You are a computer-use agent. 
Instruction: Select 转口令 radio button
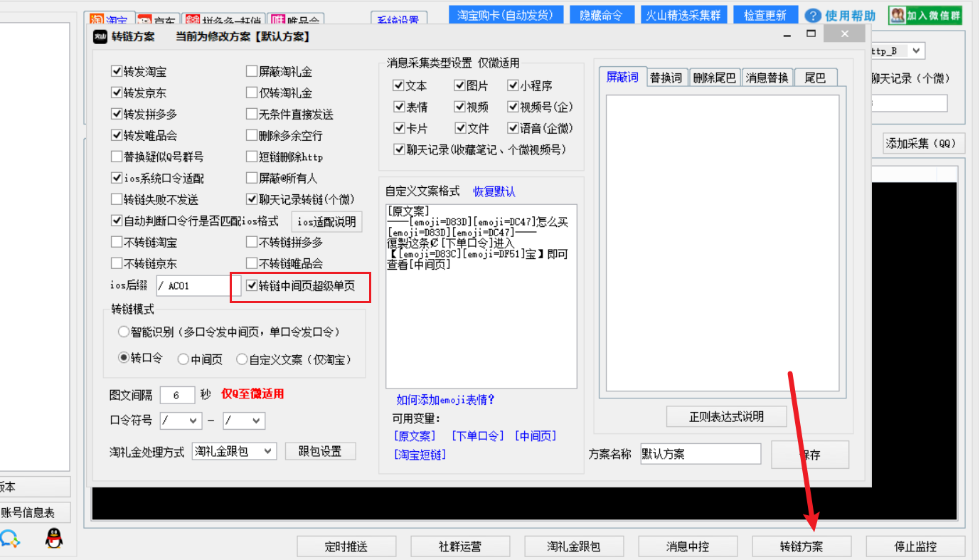(140, 359)
